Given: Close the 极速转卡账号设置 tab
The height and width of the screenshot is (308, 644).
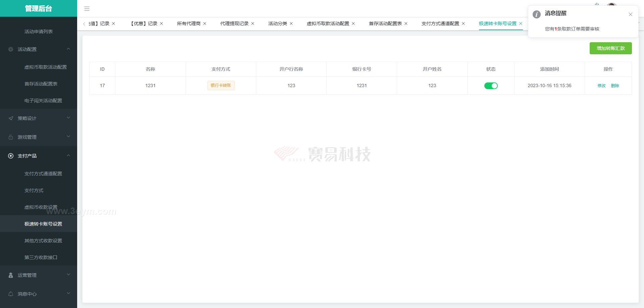Looking at the screenshot, I should pos(521,23).
